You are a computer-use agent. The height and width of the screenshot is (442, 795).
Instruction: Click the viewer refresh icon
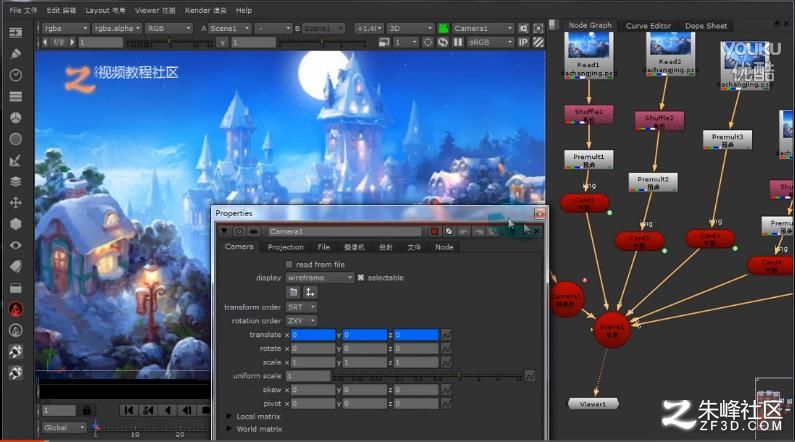(443, 42)
